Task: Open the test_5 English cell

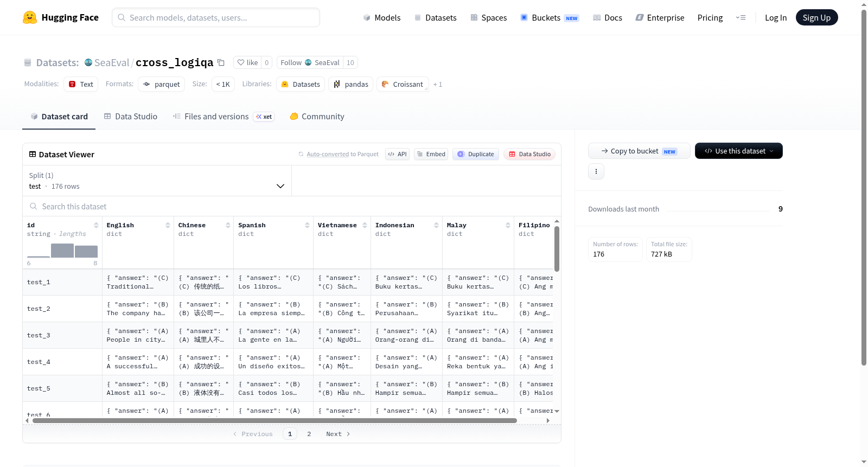Action: 138,388
